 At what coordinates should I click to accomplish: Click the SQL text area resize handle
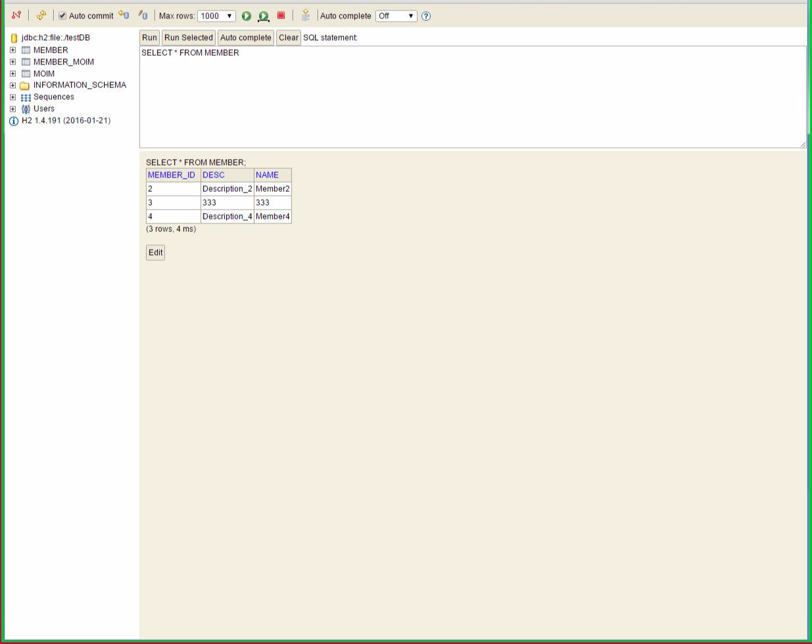click(802, 144)
